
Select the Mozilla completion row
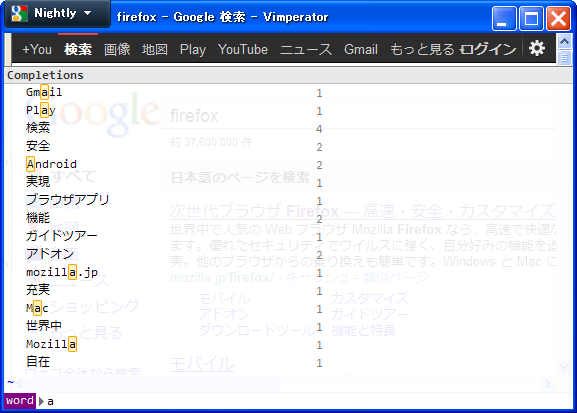tap(288, 345)
